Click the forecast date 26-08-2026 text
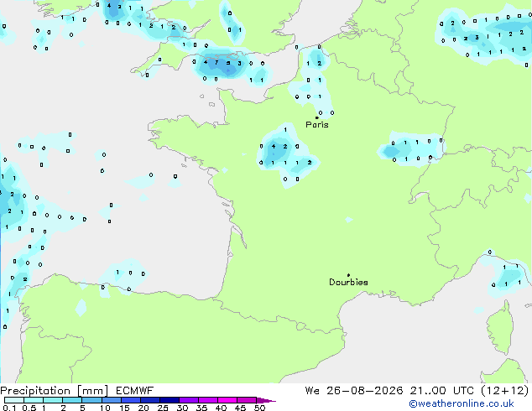The height and width of the screenshot is (411, 532). 365,391
